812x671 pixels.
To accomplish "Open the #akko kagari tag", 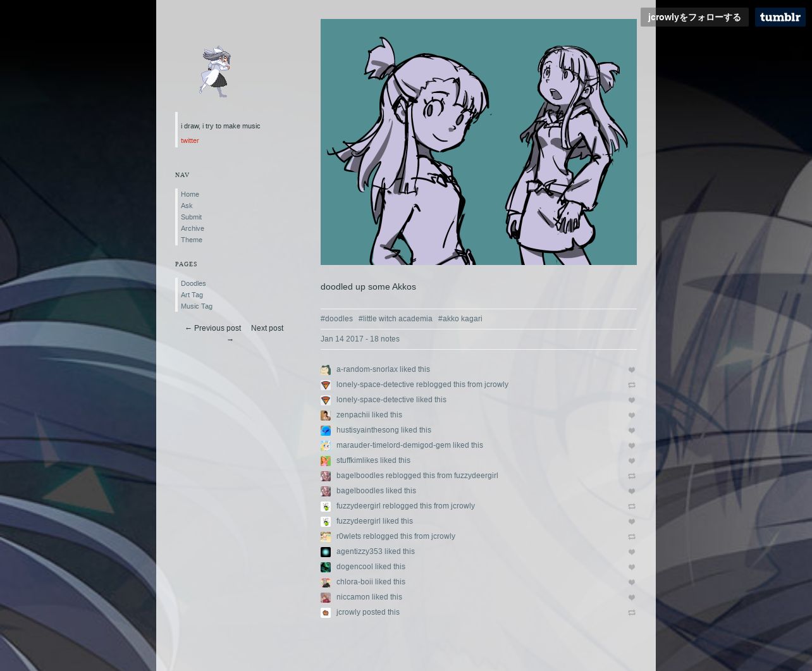I will click(x=460, y=319).
